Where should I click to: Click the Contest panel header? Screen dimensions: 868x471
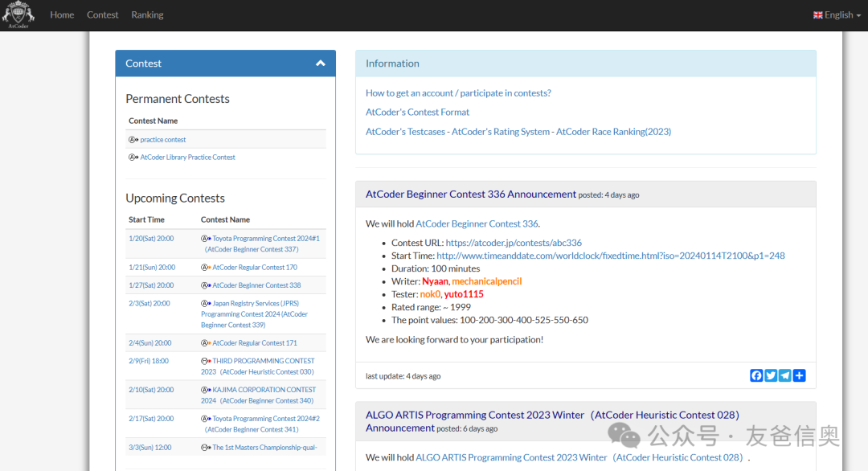click(225, 63)
